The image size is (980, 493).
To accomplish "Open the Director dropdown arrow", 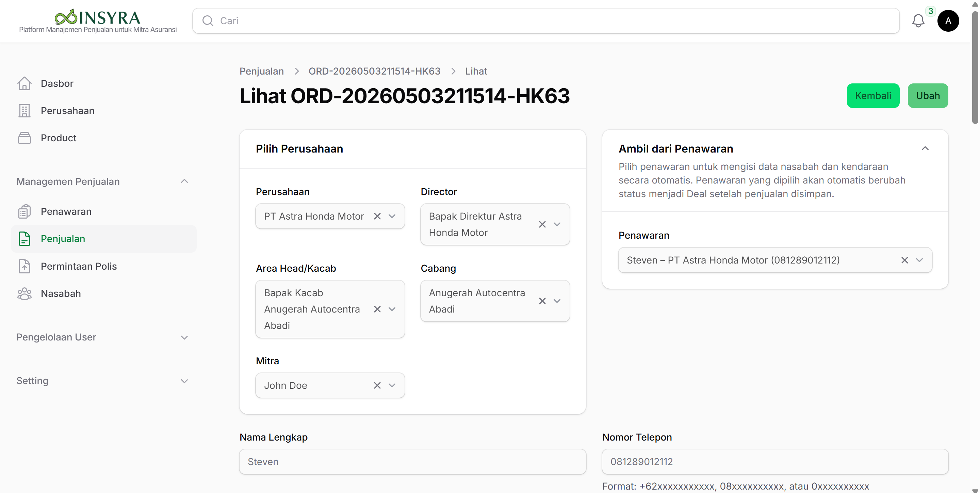I will point(557,225).
